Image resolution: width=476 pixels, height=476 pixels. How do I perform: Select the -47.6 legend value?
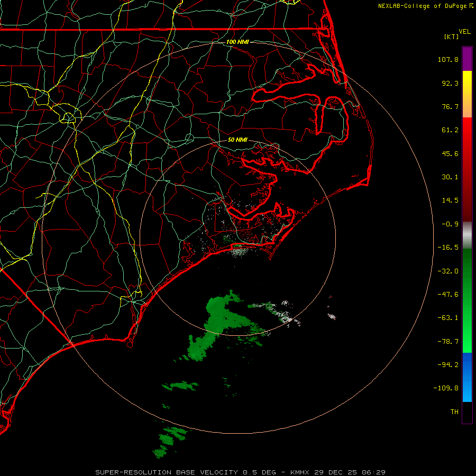pyautogui.click(x=448, y=295)
